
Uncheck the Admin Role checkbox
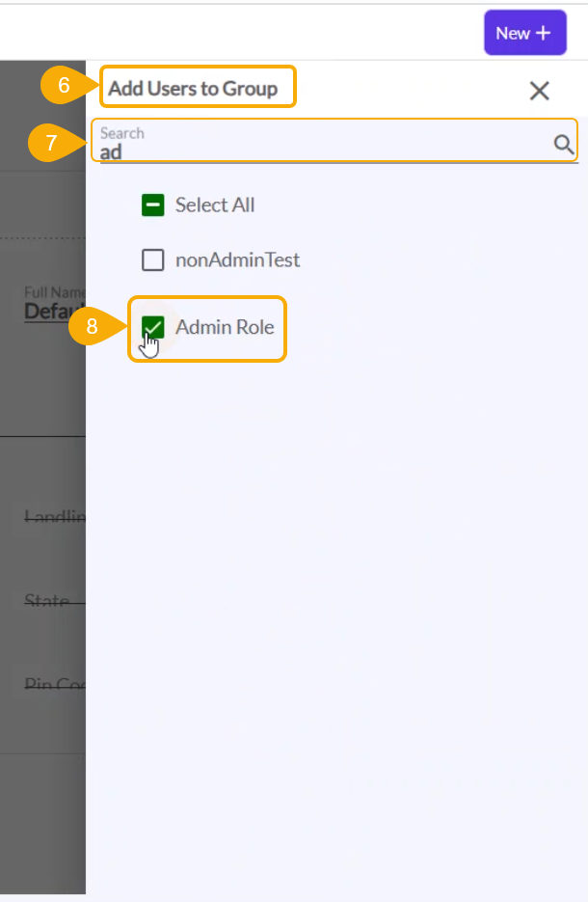point(152,327)
